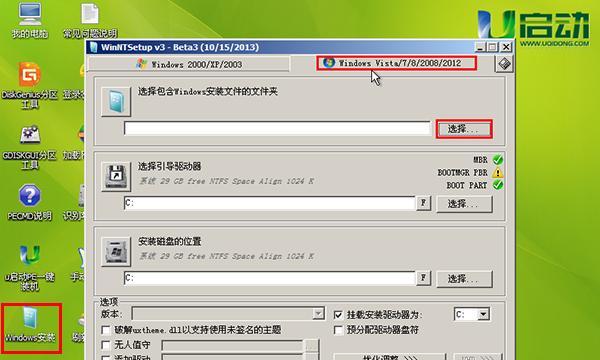This screenshot has width=600, height=360.
Task: Select the Windows Vista/7/8/2008/2012 tab
Action: [x=397, y=63]
